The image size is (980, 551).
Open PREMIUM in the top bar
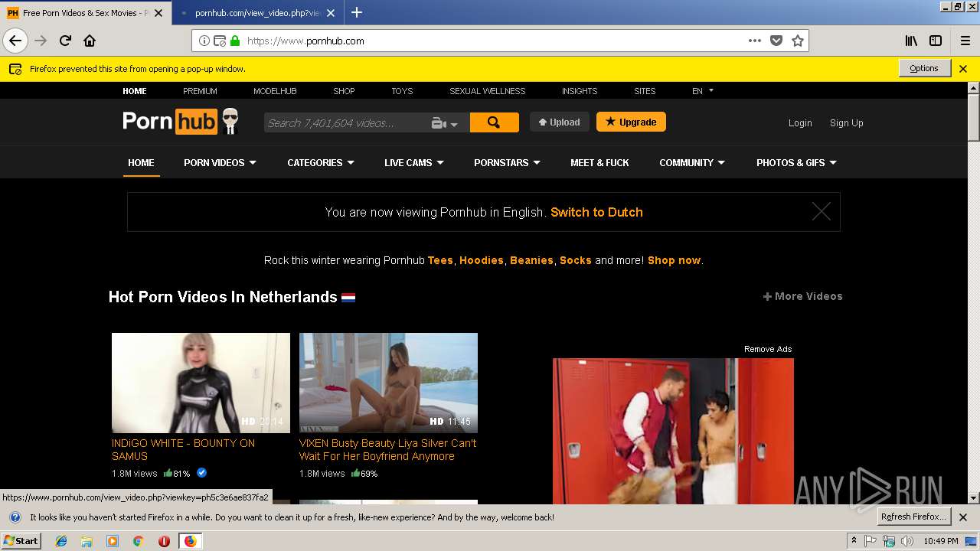pos(200,91)
